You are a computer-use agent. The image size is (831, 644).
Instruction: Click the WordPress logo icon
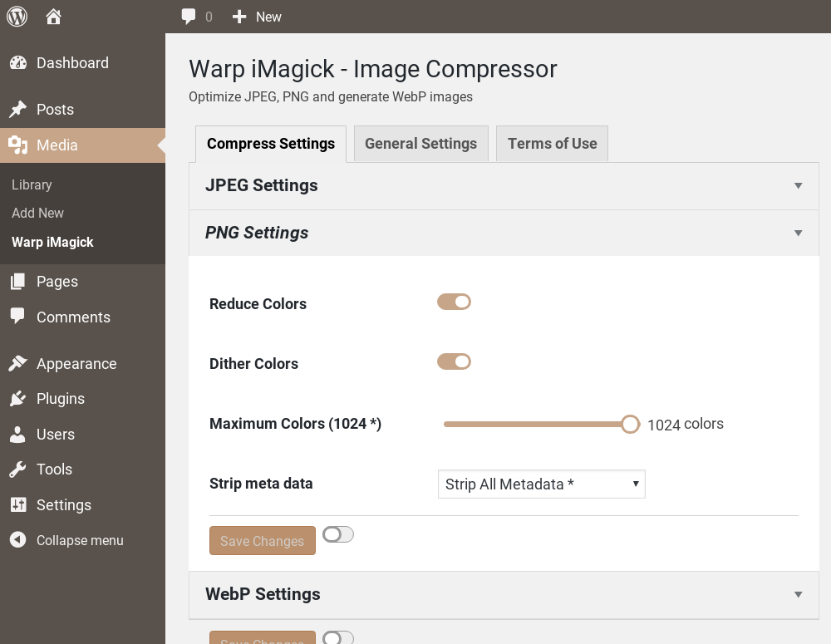coord(17,17)
